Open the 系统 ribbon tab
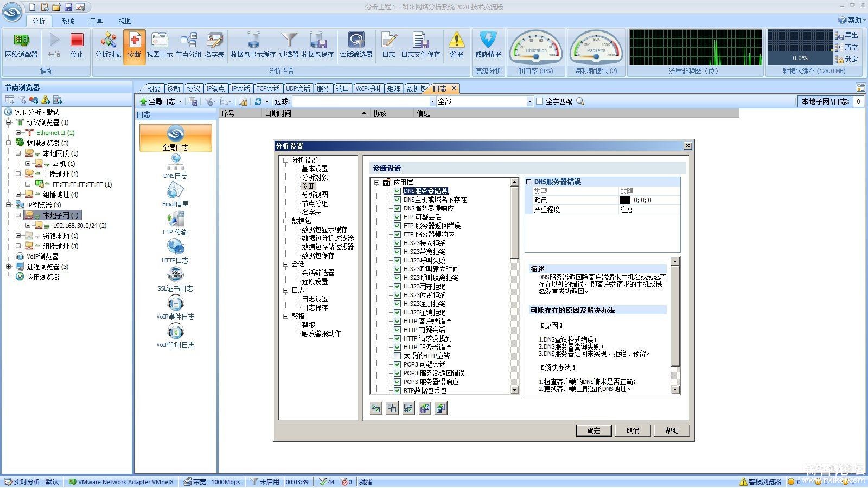The width and height of the screenshot is (868, 488). (x=68, y=21)
